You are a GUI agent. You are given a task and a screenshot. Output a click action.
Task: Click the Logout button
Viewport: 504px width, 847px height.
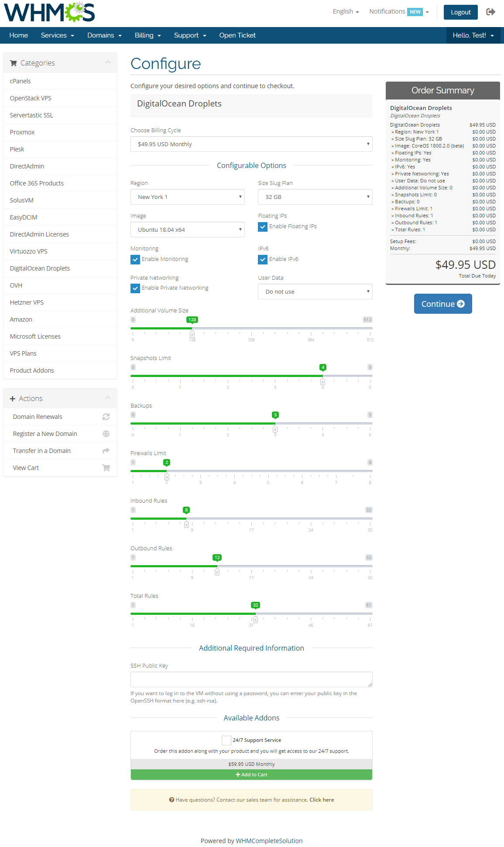(x=461, y=12)
